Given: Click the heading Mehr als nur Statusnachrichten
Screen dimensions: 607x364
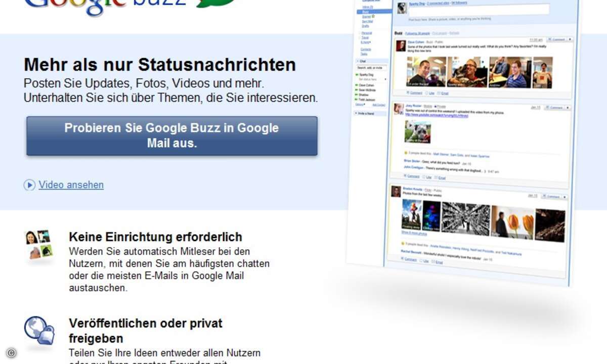Looking at the screenshot, I should tap(160, 65).
